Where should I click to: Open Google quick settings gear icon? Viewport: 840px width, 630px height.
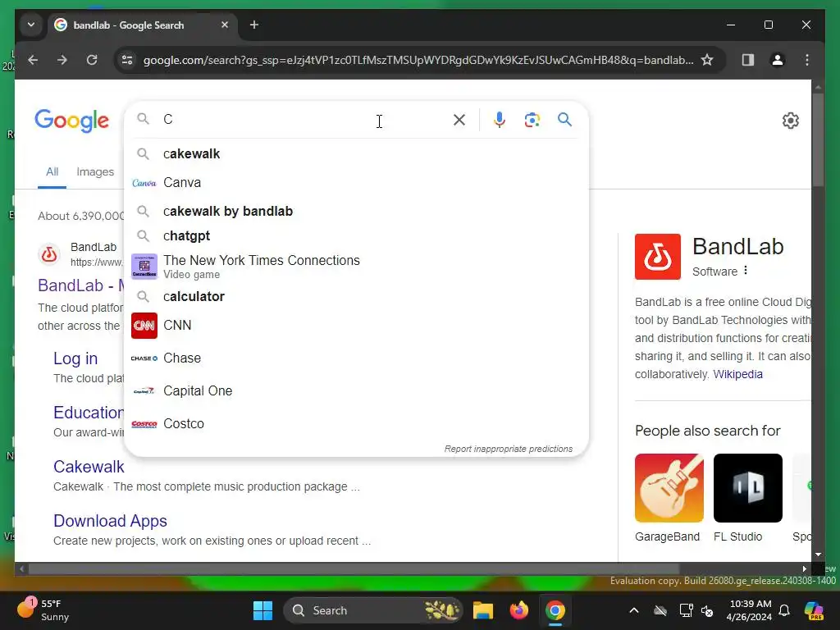coord(791,121)
